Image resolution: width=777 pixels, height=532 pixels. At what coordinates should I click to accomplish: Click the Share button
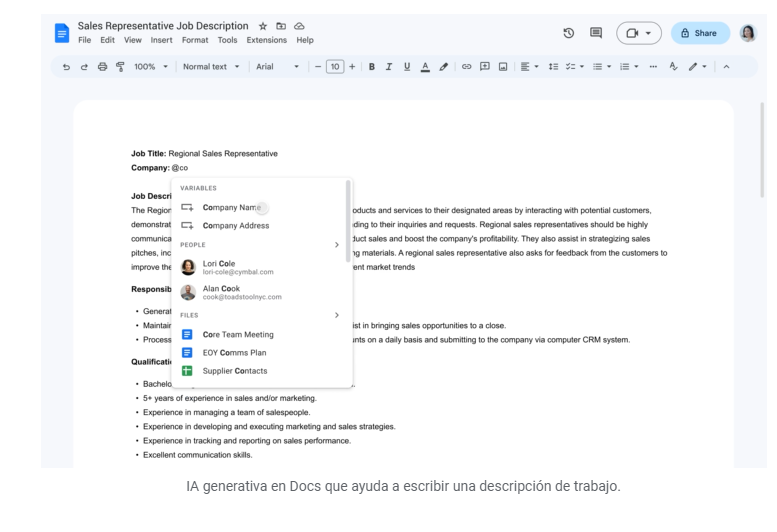point(700,33)
